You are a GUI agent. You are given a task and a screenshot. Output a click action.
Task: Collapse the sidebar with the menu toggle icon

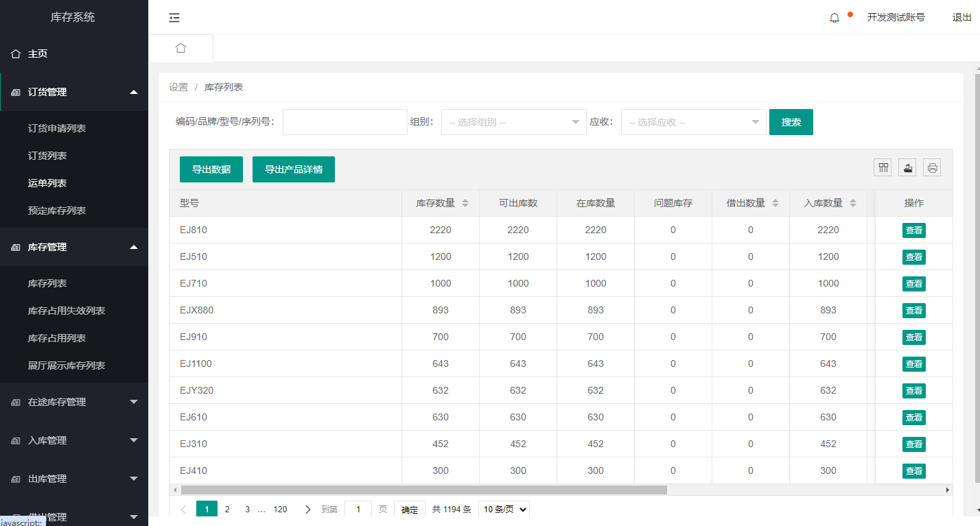click(x=174, y=18)
